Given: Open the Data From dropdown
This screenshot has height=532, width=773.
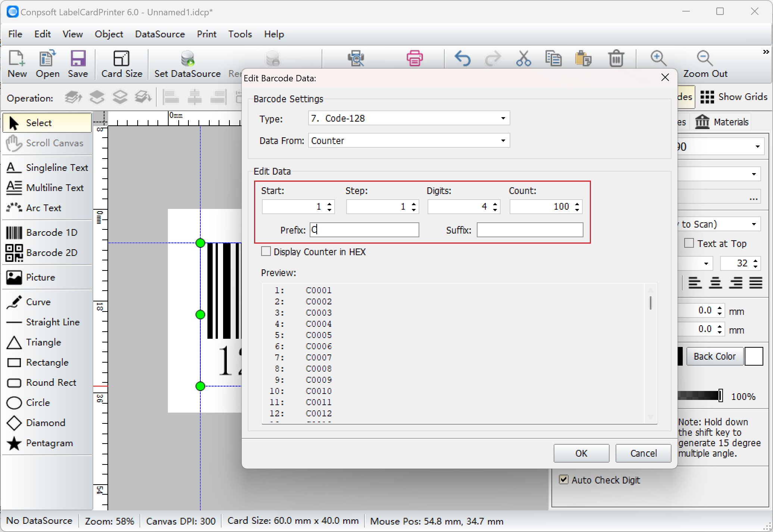Looking at the screenshot, I should tap(409, 141).
